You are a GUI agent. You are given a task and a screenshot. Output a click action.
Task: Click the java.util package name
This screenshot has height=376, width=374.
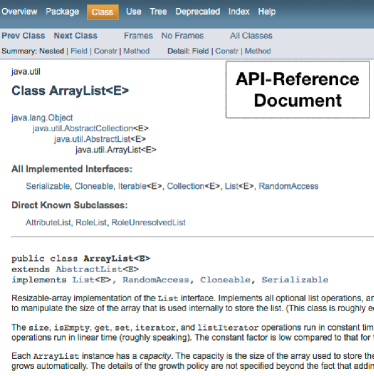click(26, 72)
